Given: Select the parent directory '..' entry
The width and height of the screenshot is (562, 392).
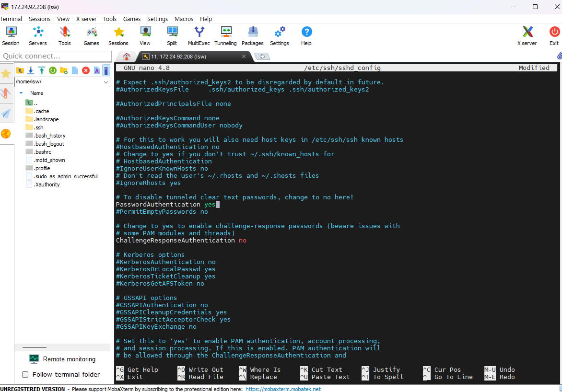Looking at the screenshot, I should [32, 103].
